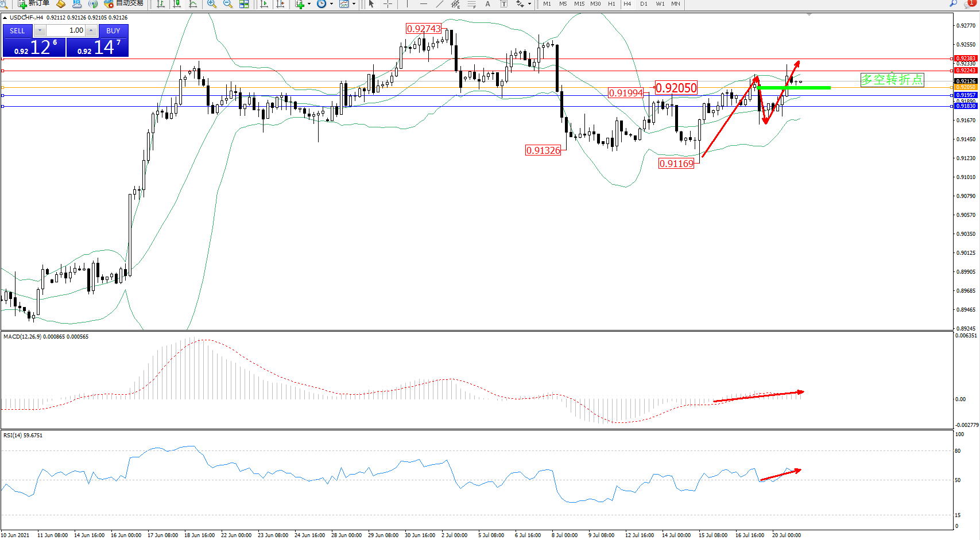Toggle chart auto scroll
Viewport: 980px width, 540px height.
tap(264, 4)
